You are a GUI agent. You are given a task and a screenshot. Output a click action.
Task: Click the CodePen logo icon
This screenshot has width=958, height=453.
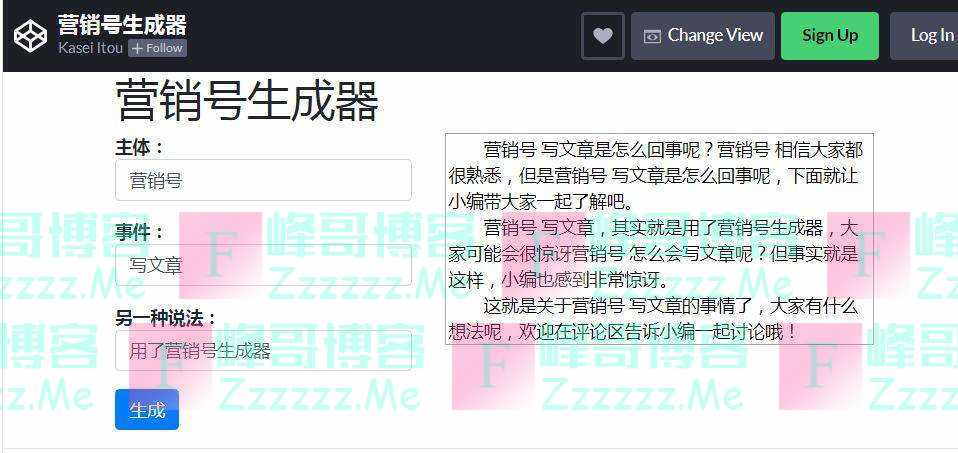pos(31,36)
